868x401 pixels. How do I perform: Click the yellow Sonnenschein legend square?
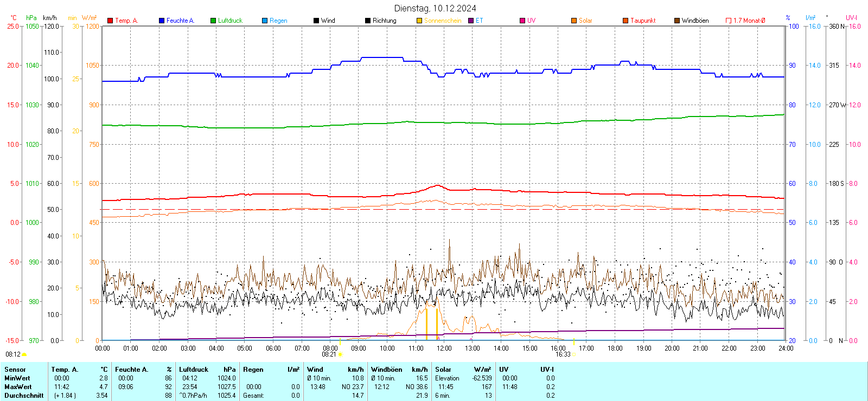pyautogui.click(x=419, y=21)
